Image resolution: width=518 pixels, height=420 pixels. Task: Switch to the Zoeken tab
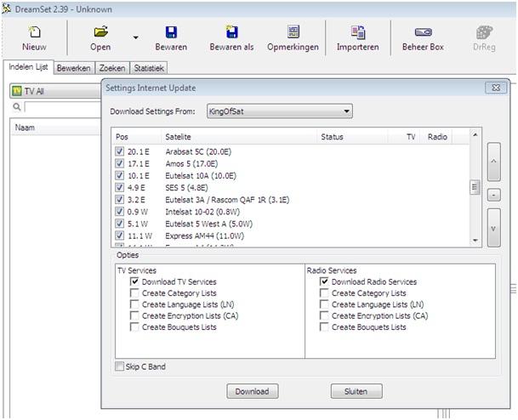point(112,68)
